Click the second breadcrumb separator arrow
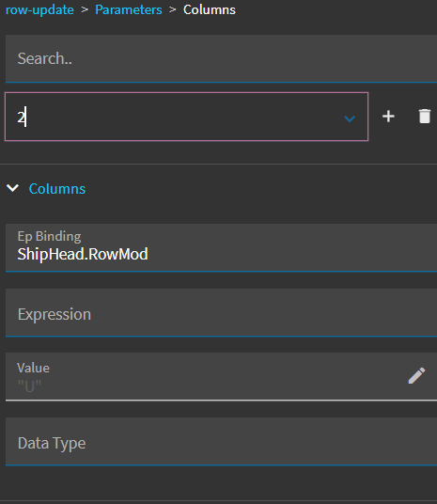The width and height of the screenshot is (437, 504). [x=173, y=10]
